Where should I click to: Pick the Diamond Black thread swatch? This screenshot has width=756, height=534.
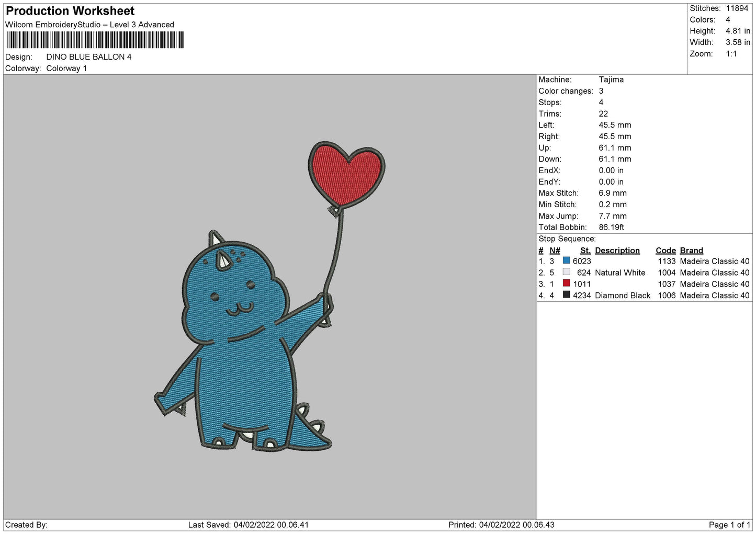coord(566,295)
